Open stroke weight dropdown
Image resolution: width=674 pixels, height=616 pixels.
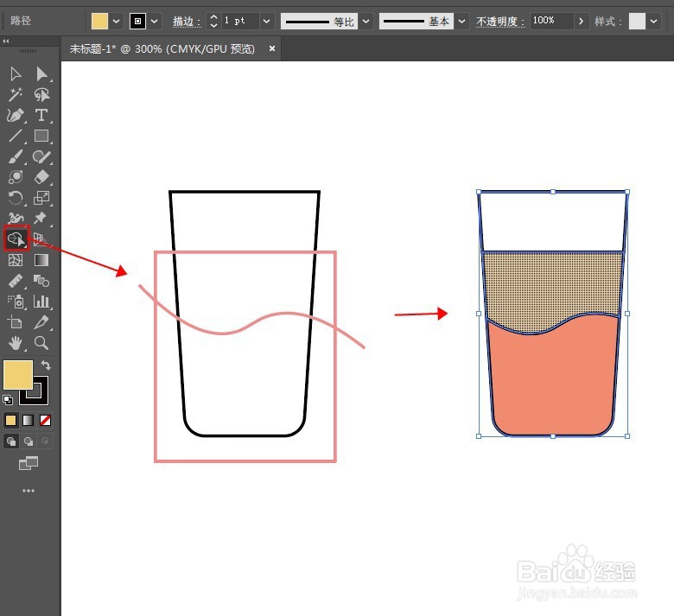(x=266, y=21)
